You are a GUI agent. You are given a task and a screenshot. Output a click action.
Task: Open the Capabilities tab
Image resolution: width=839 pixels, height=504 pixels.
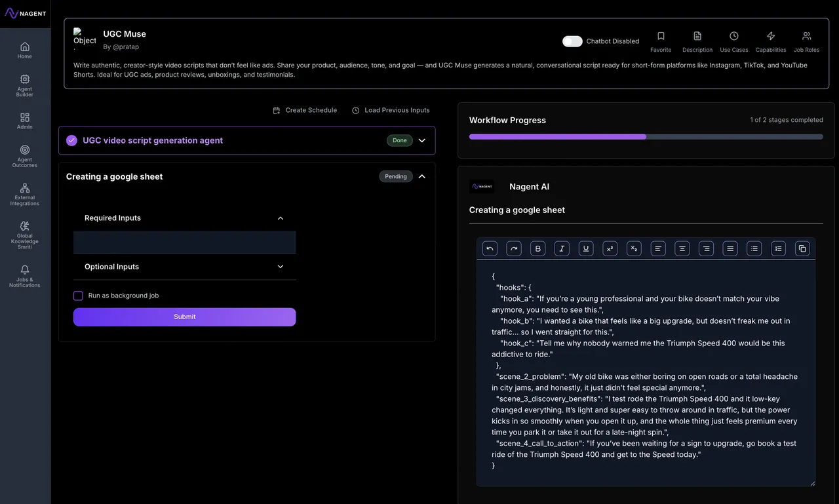(x=771, y=41)
